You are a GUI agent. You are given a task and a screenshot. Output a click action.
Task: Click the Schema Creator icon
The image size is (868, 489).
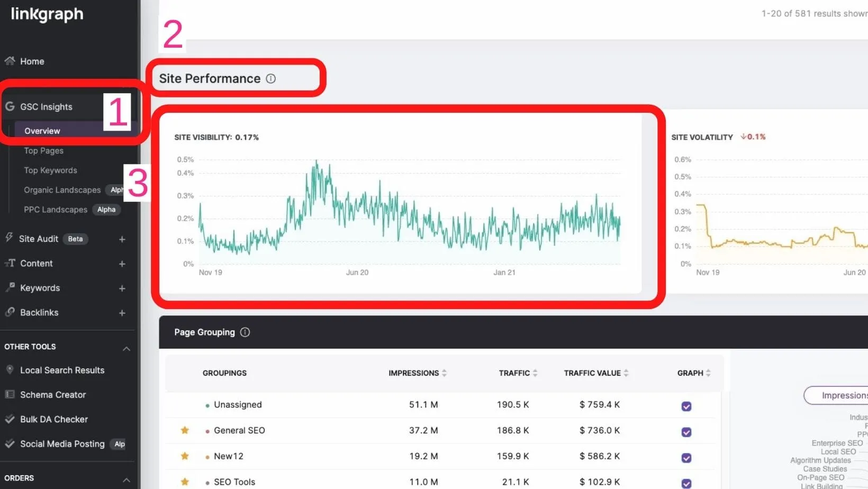coord(9,394)
